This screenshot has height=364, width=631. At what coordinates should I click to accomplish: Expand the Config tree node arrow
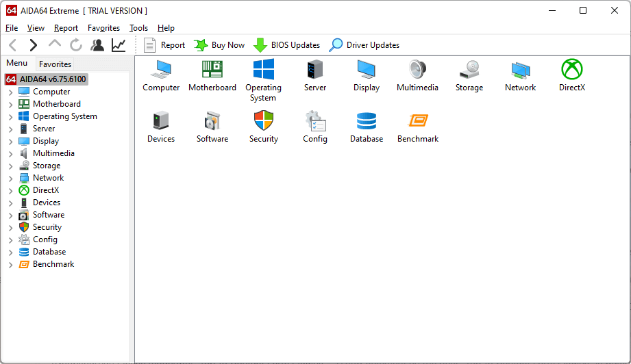pos(11,240)
